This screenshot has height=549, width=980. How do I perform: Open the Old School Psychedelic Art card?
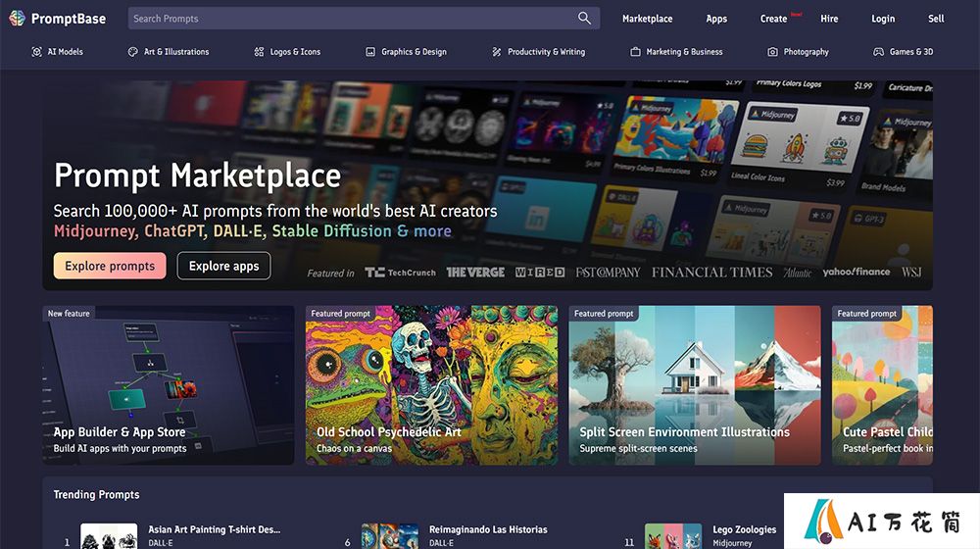pos(431,385)
